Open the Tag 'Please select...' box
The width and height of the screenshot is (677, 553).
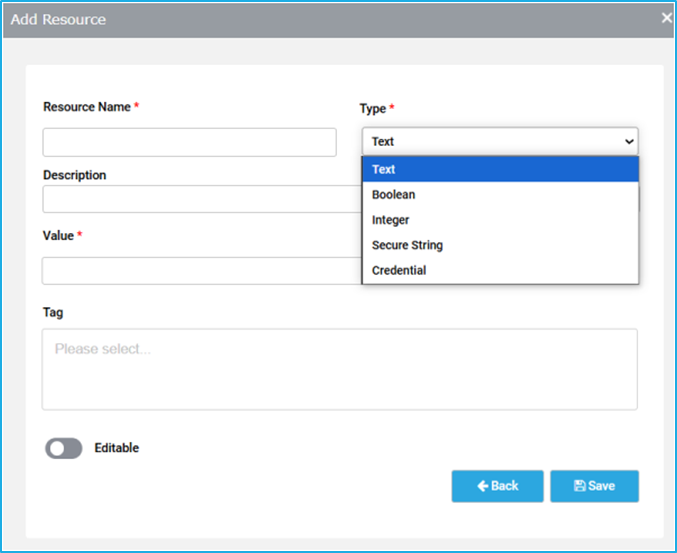(x=339, y=369)
